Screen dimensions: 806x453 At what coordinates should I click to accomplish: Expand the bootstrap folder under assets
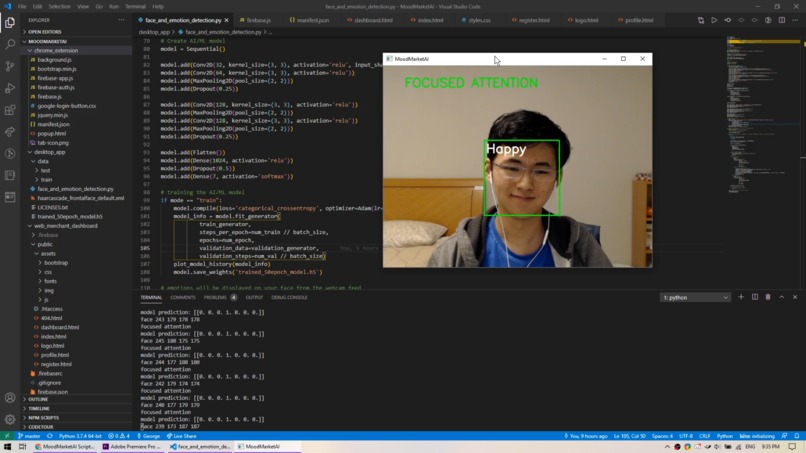point(76,263)
